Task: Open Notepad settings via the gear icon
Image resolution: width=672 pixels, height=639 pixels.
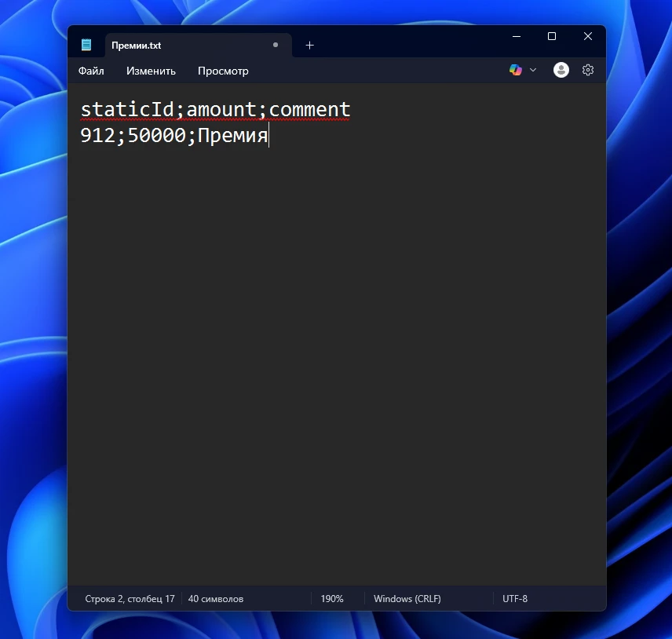Action: click(x=587, y=70)
